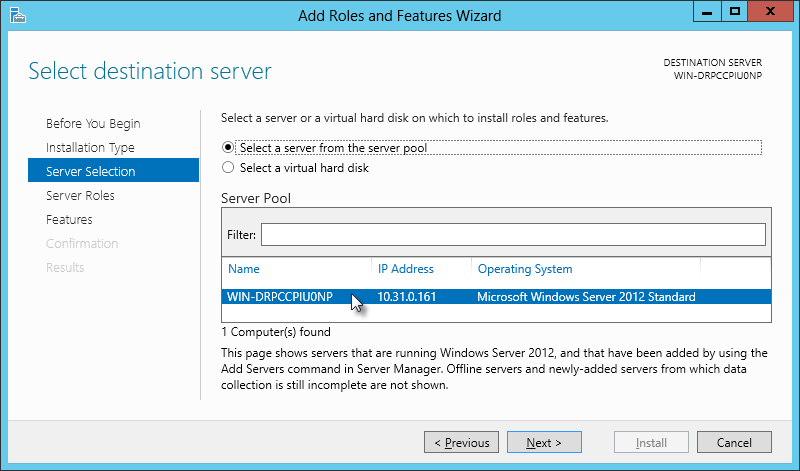
Task: Proceed with the Next button
Action: [544, 442]
